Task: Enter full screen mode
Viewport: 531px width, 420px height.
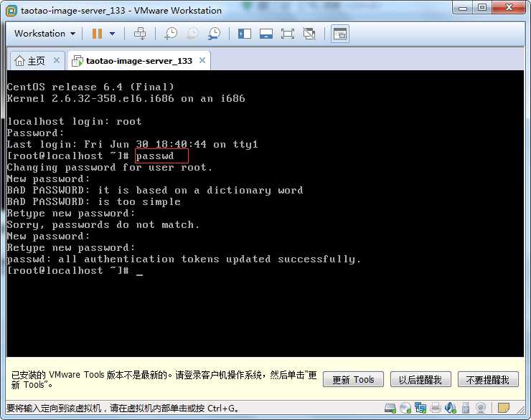Action: pos(288,34)
